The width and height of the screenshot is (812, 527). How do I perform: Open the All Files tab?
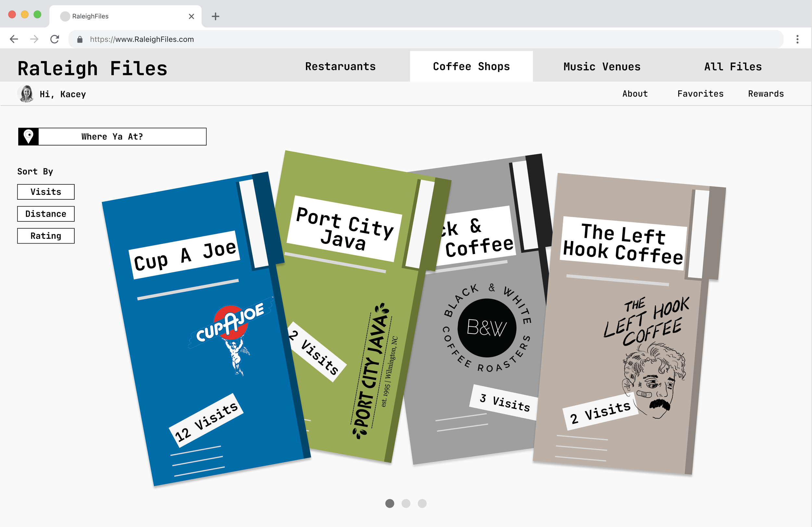click(x=732, y=67)
